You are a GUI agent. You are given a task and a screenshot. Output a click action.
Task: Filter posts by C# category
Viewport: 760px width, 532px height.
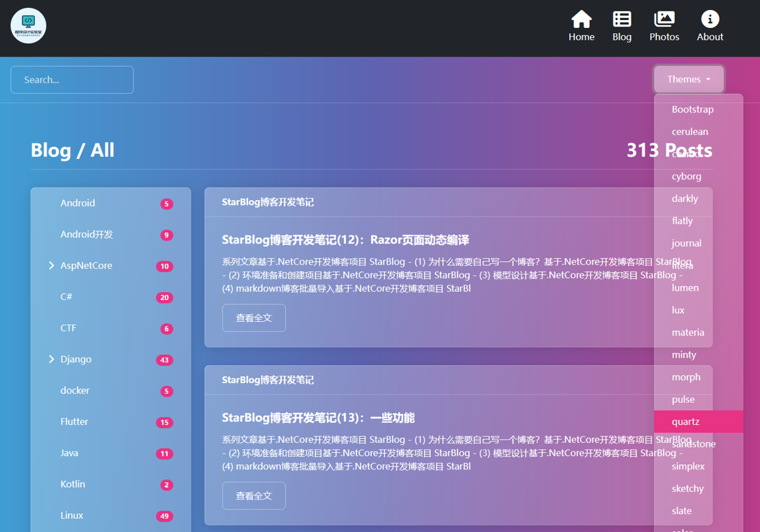[66, 297]
